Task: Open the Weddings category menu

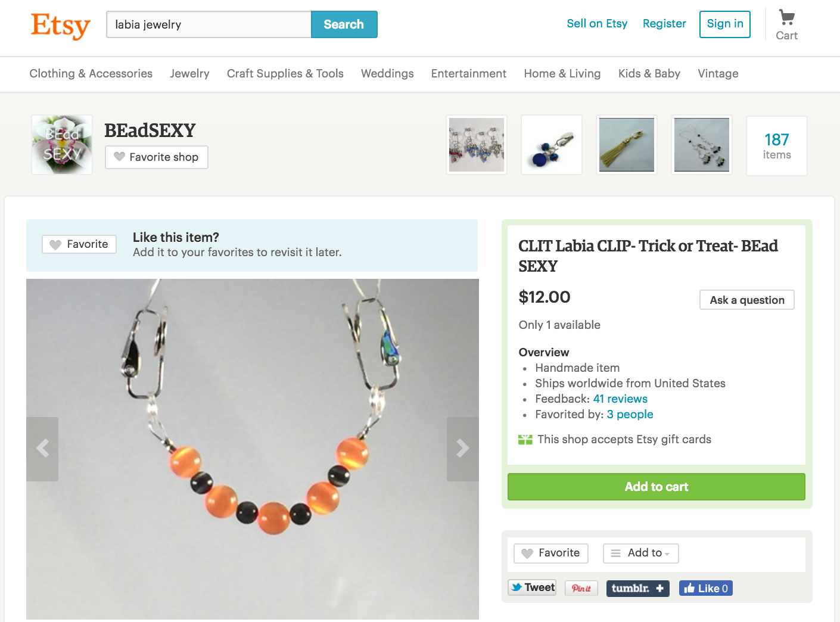Action: pyautogui.click(x=387, y=74)
